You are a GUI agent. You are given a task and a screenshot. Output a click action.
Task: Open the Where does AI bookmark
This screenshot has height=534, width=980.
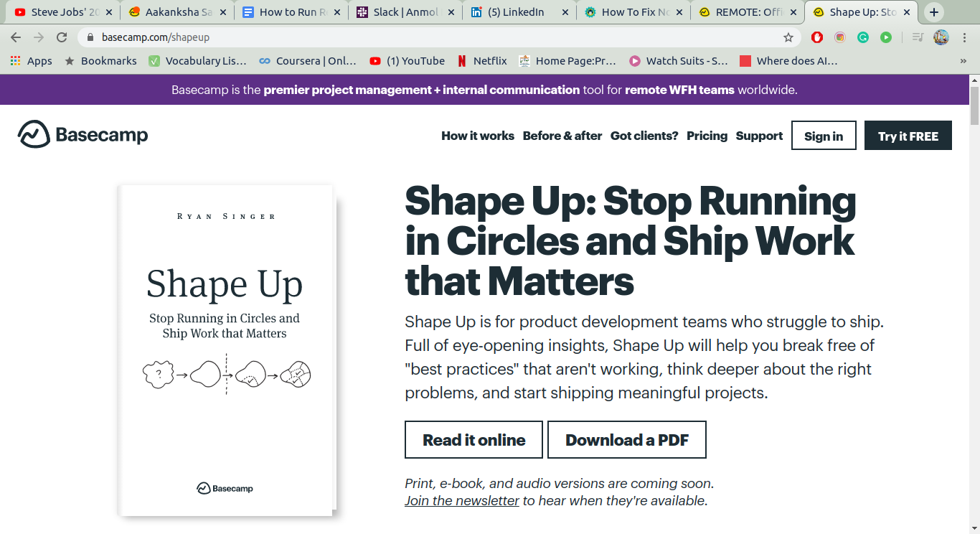[x=788, y=61]
